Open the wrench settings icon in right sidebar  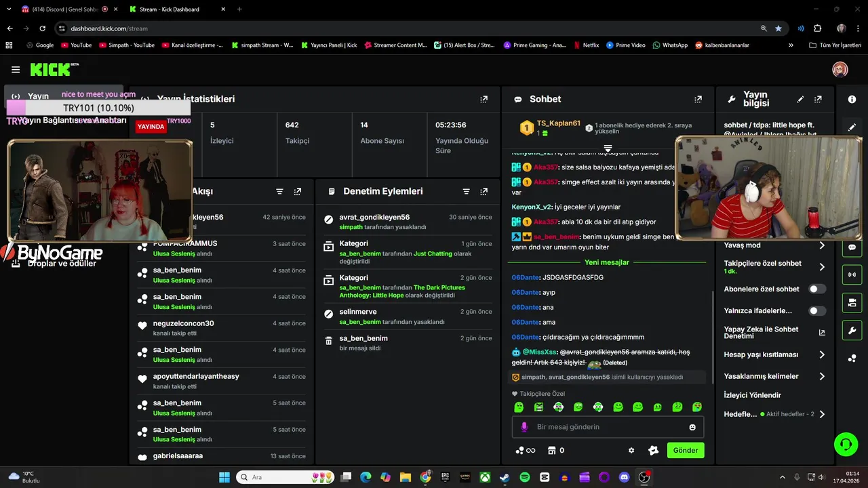tap(852, 331)
